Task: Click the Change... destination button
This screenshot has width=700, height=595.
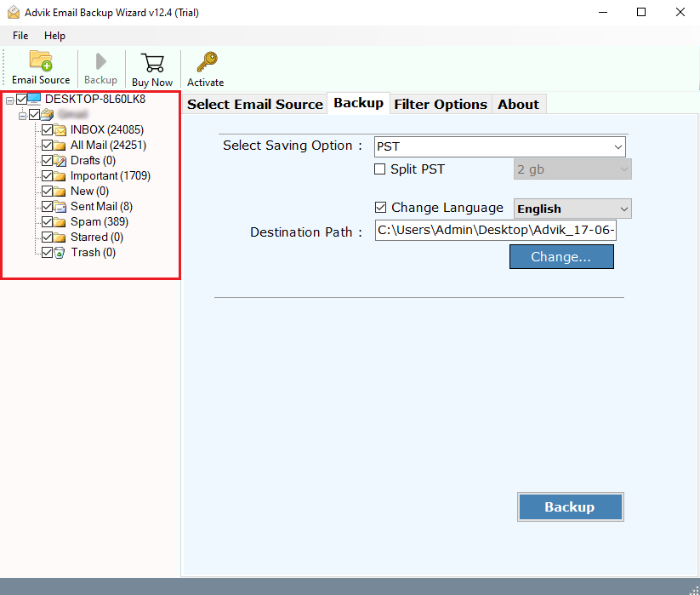Action: [561, 257]
